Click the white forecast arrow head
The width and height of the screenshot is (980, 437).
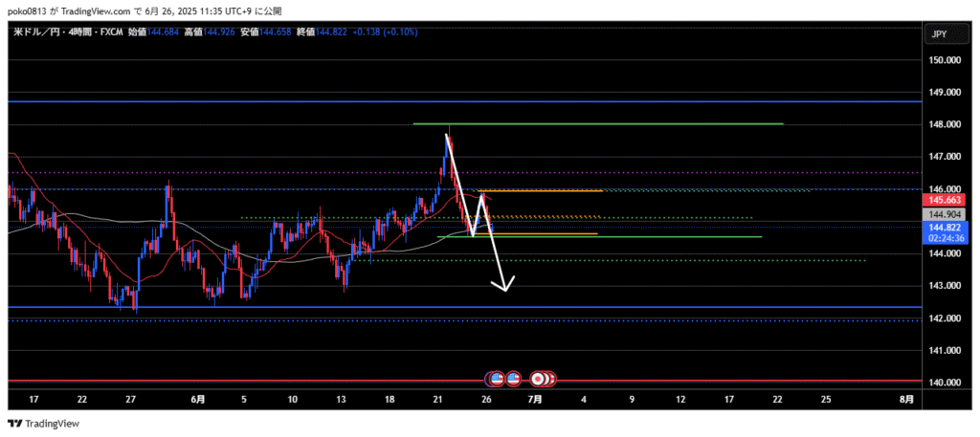[x=504, y=284]
